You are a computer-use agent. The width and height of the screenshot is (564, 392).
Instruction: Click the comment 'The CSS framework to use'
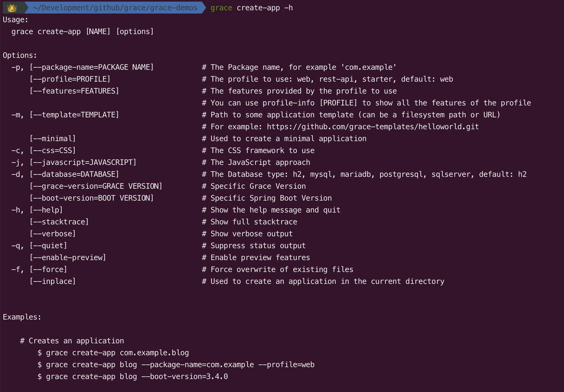(x=258, y=150)
